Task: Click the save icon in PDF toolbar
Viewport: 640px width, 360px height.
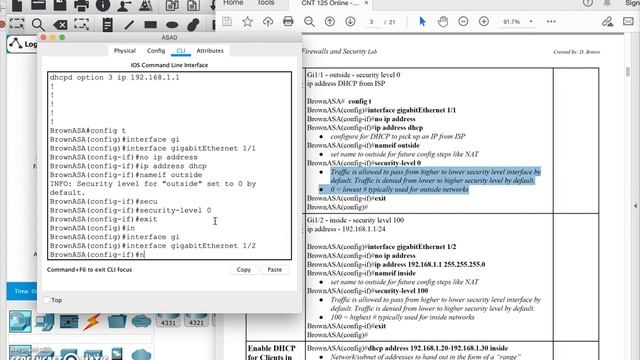Action: pyautogui.click(x=227, y=22)
